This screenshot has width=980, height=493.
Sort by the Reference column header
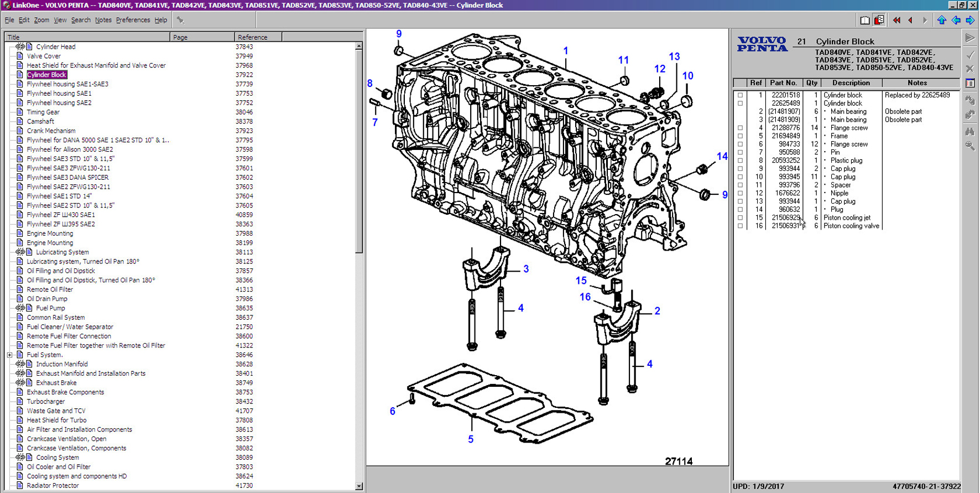258,37
